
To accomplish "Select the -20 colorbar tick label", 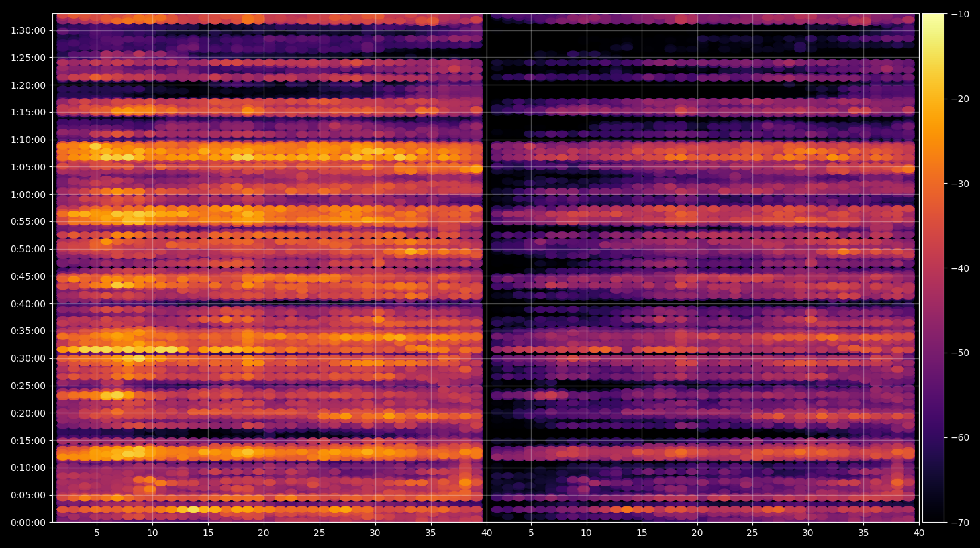I will click(x=960, y=99).
